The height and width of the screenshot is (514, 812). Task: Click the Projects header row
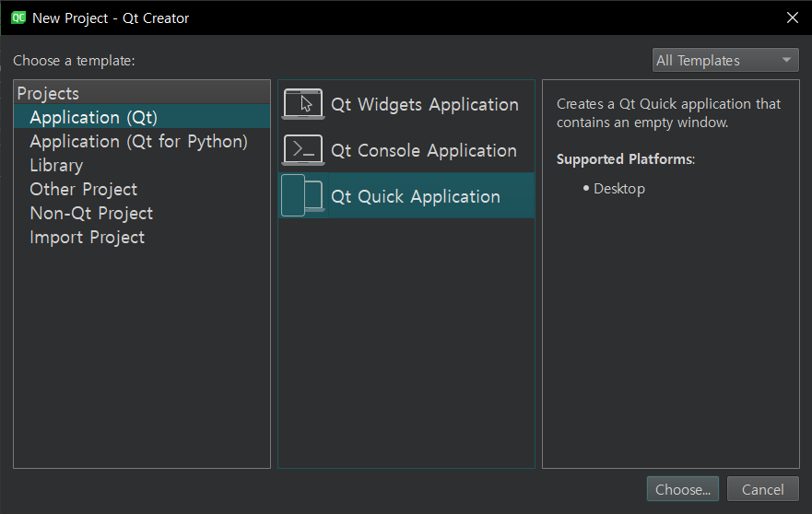click(142, 93)
